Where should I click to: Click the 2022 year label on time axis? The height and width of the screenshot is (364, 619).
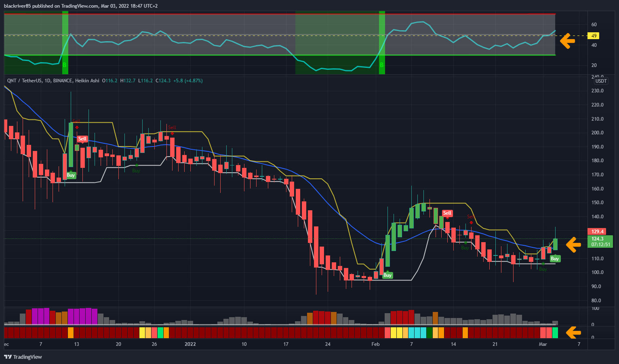(190, 344)
